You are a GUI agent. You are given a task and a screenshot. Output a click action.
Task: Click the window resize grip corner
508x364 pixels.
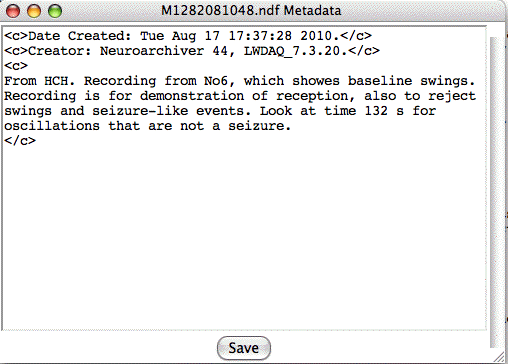pos(500,357)
